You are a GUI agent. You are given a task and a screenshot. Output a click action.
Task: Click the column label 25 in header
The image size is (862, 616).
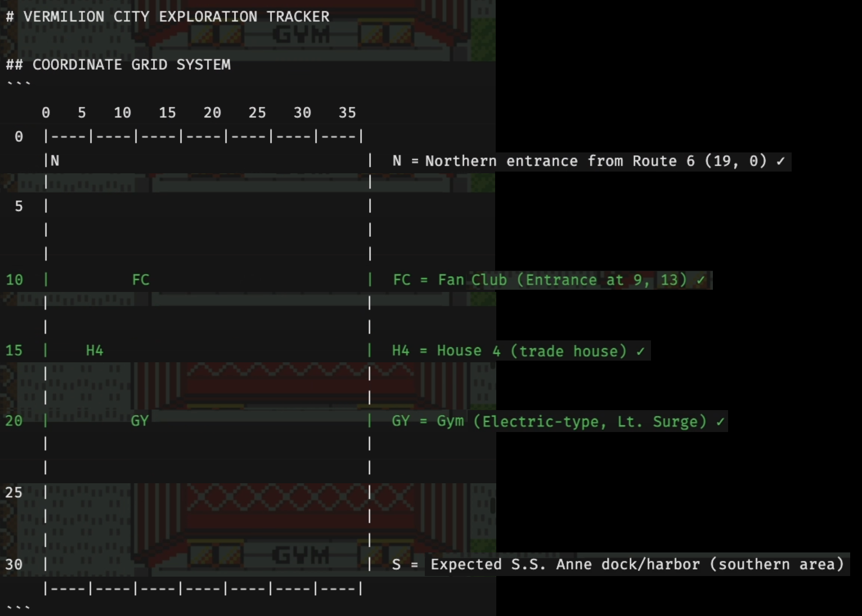(x=257, y=113)
